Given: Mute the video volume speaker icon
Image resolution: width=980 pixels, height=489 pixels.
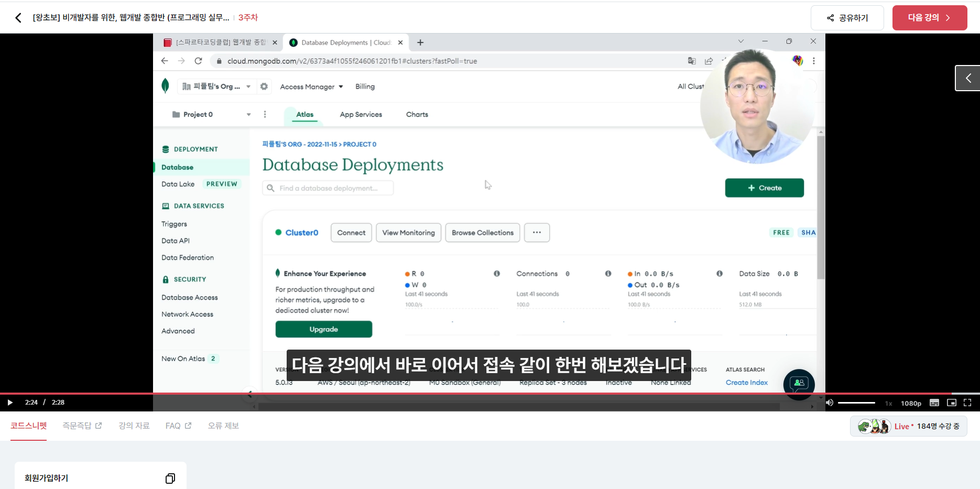Looking at the screenshot, I should click(830, 403).
